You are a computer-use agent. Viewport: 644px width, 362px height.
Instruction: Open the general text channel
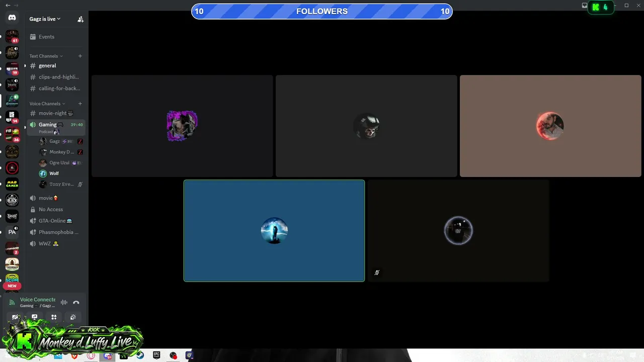click(55, 66)
